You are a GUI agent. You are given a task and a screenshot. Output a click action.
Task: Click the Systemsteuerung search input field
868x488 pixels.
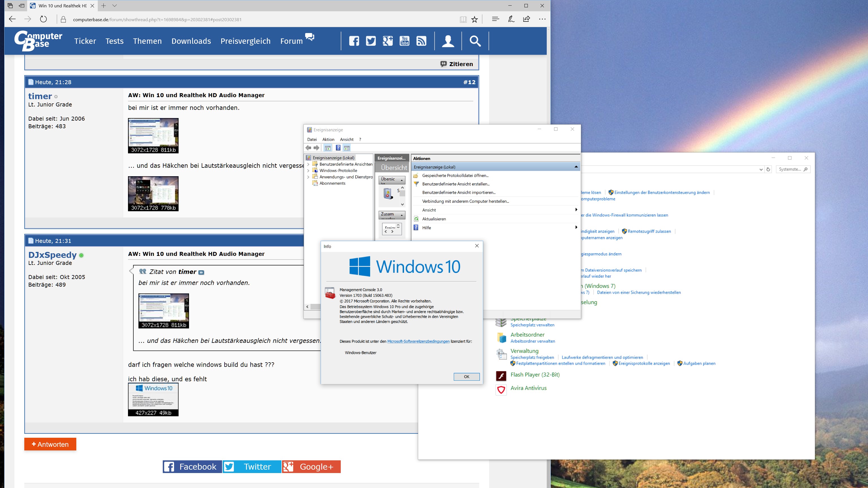789,169
